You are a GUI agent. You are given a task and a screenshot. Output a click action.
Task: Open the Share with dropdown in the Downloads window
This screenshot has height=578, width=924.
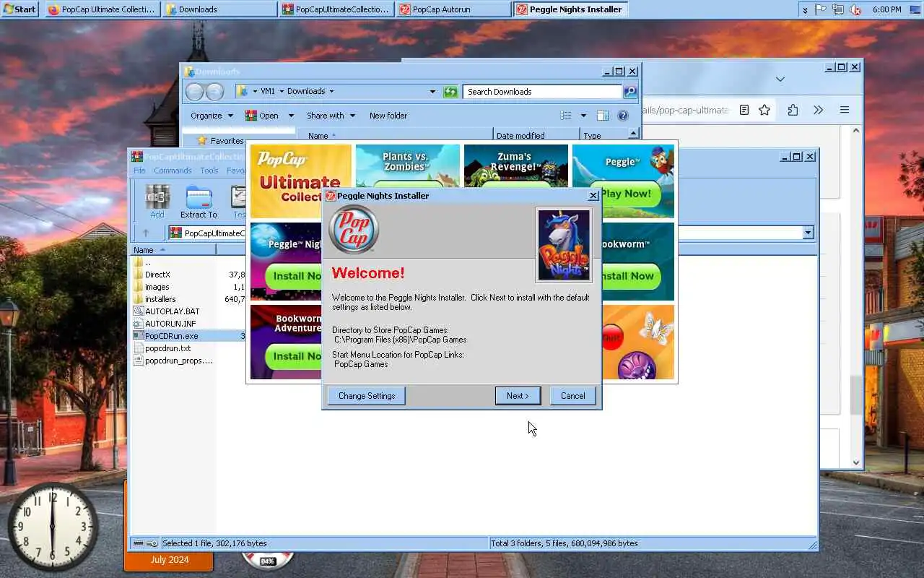coord(331,116)
